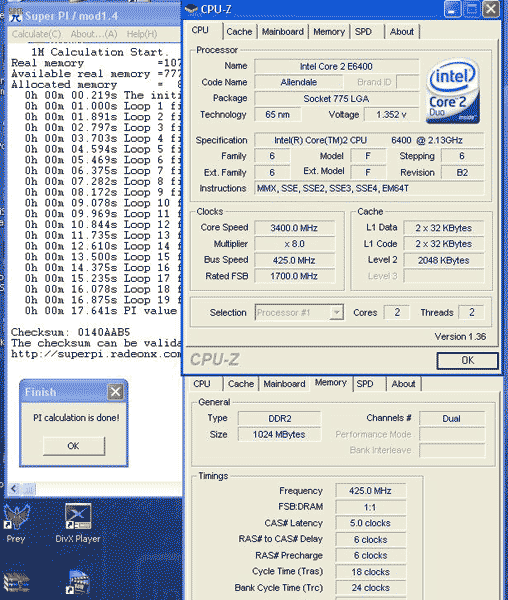Click the Intel Core 2 Duo logo

click(453, 90)
